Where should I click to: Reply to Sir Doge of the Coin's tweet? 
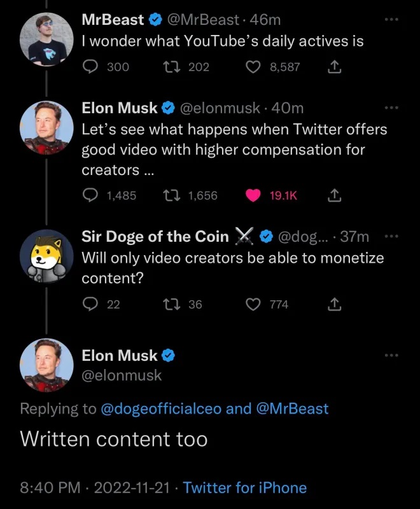91,305
